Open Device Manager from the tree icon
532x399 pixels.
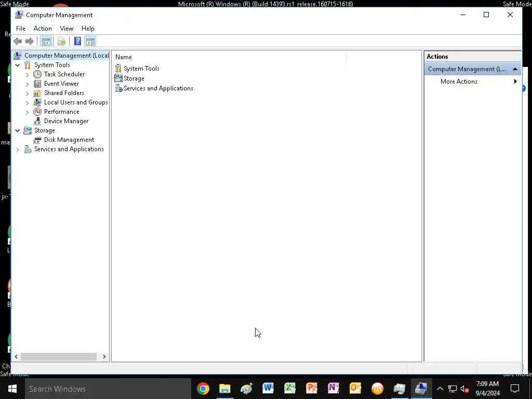click(37, 121)
